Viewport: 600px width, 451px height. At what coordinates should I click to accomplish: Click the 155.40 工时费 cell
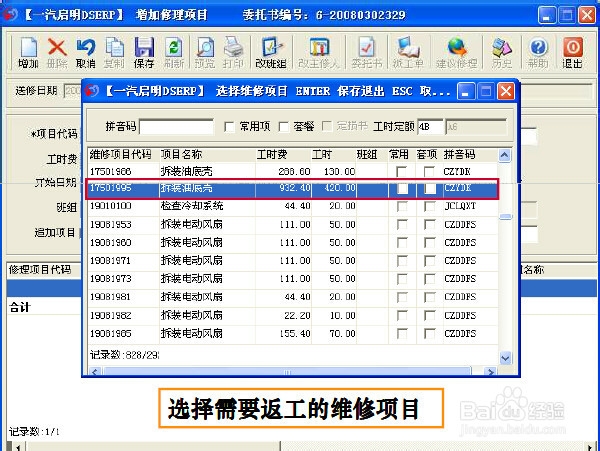click(283, 334)
